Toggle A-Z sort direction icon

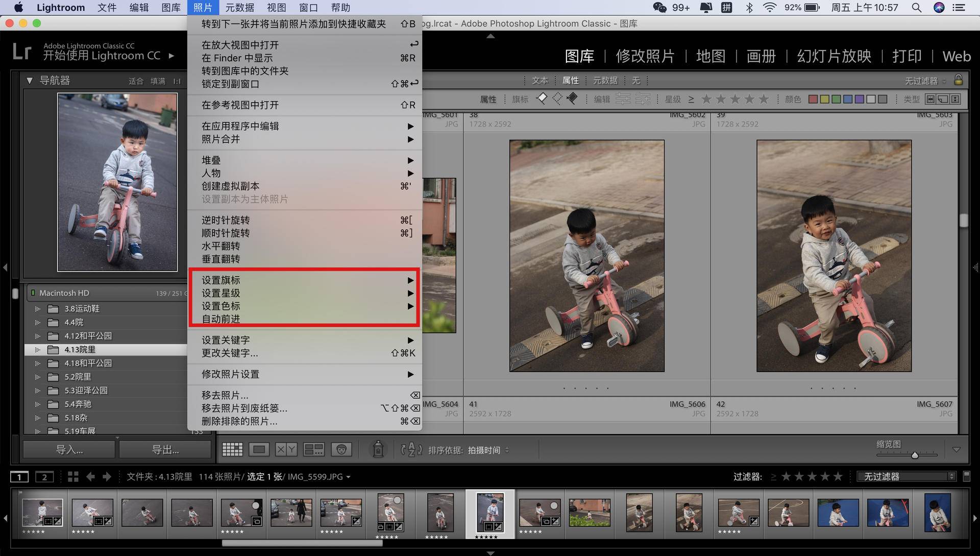coord(411,449)
